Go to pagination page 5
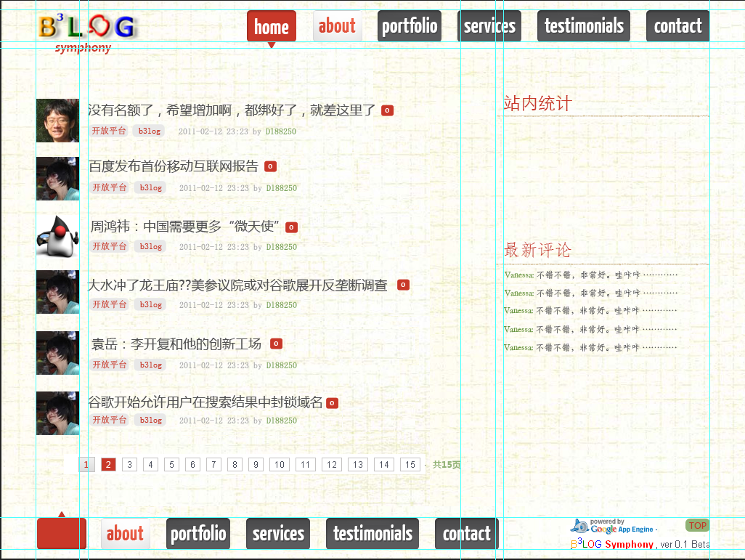This screenshot has height=560, width=745. tap(171, 464)
